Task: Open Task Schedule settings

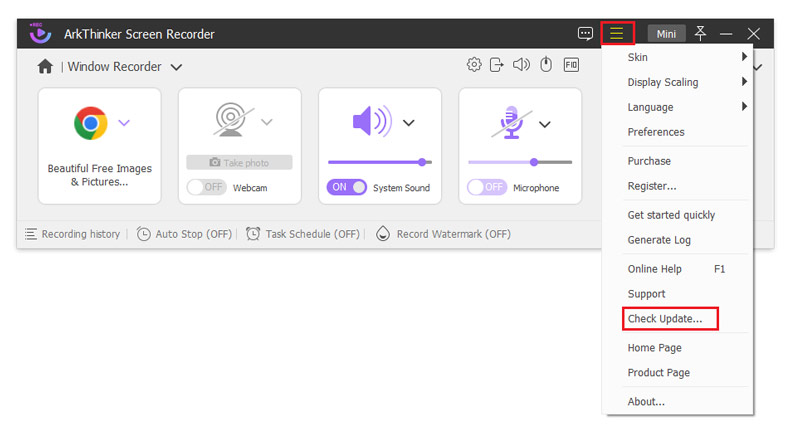Action: coord(303,234)
